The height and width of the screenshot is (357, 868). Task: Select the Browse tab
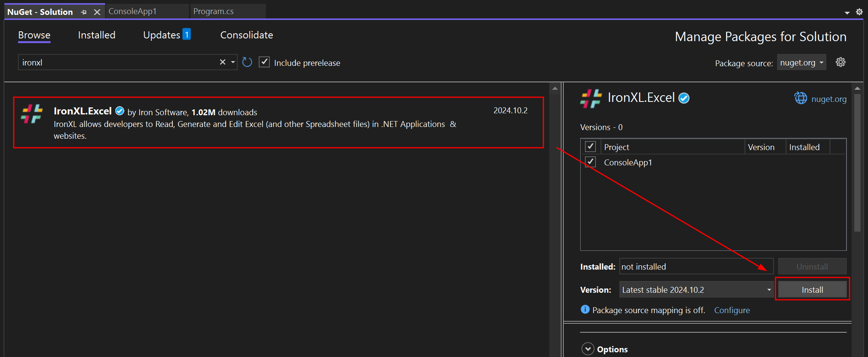34,35
